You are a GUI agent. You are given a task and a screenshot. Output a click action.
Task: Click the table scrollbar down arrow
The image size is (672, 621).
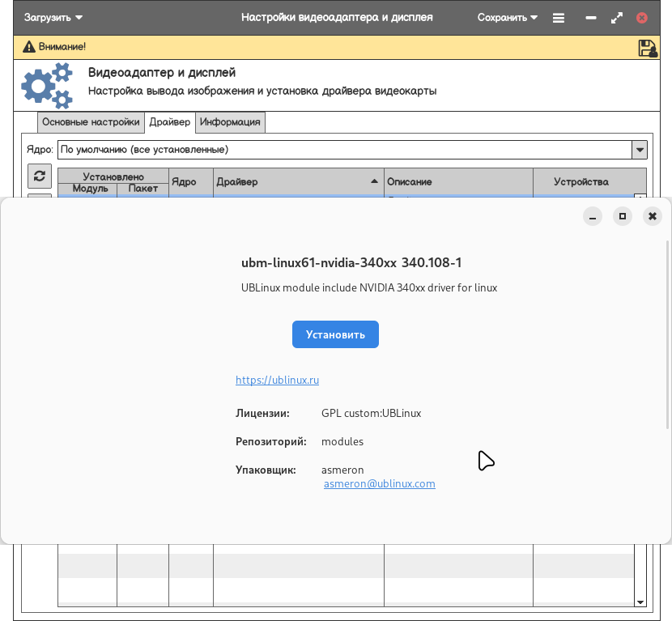pyautogui.click(x=640, y=602)
